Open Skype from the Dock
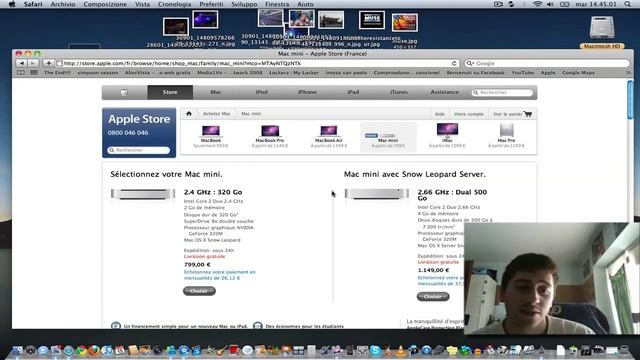Image resolution: width=640 pixels, height=360 pixels. pyautogui.click(x=375, y=350)
